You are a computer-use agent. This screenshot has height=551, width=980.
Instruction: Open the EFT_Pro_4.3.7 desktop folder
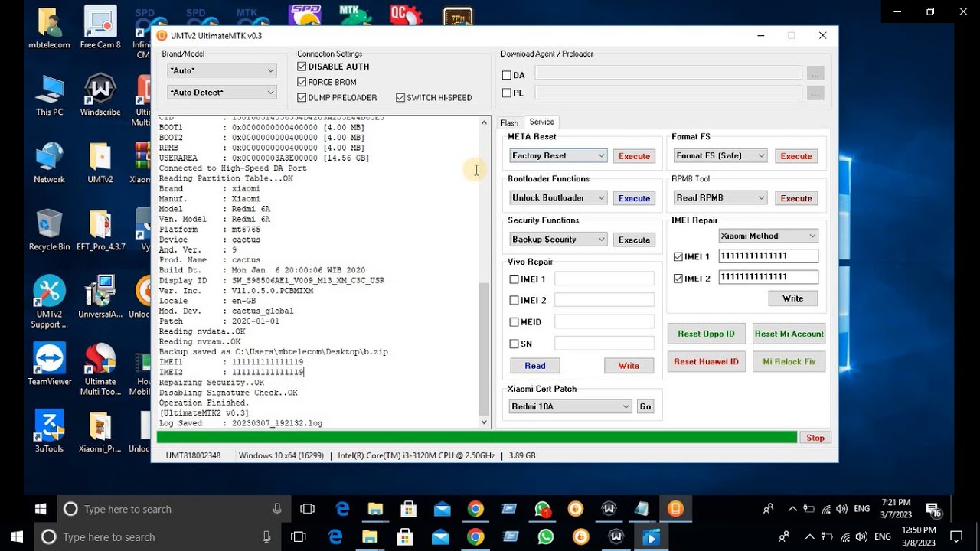(x=100, y=230)
